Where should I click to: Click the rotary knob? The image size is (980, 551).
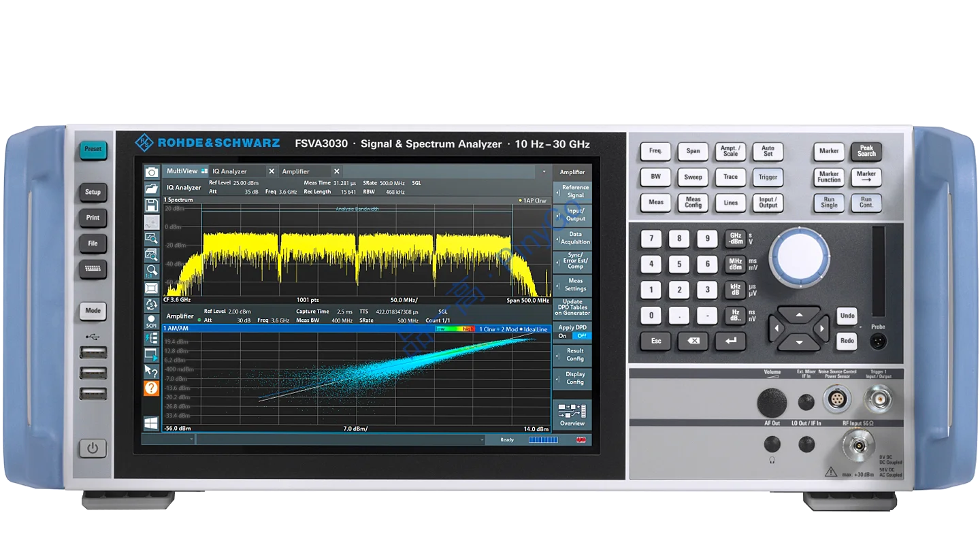click(x=800, y=257)
